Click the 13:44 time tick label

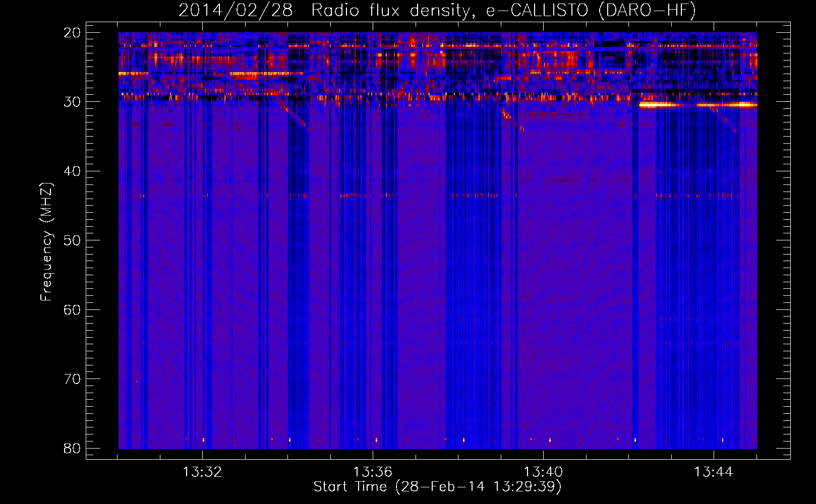click(714, 472)
